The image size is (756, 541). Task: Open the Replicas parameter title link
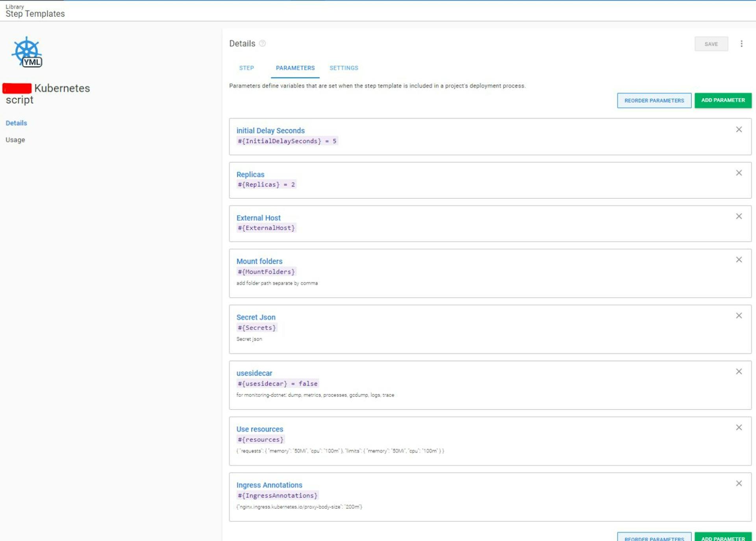[x=250, y=174]
